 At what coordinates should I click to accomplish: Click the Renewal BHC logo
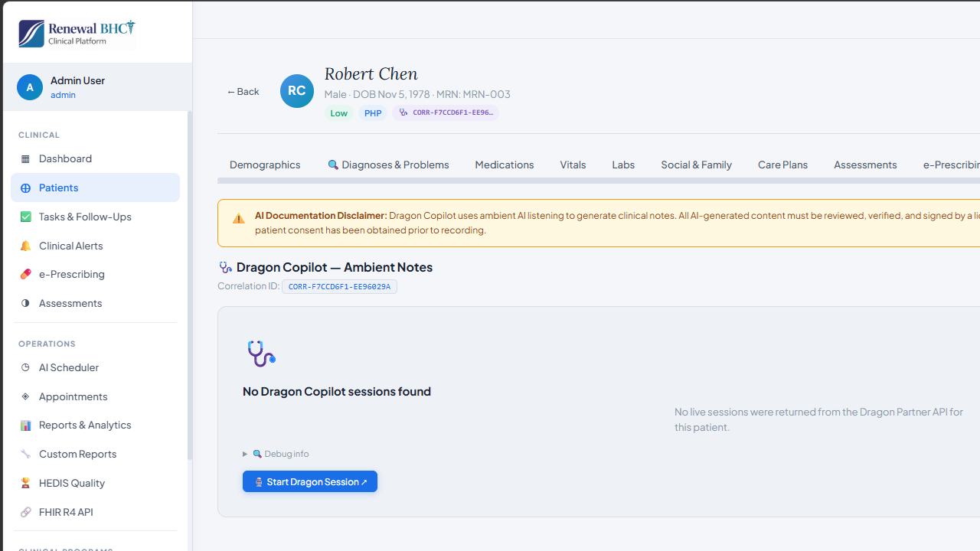77,34
